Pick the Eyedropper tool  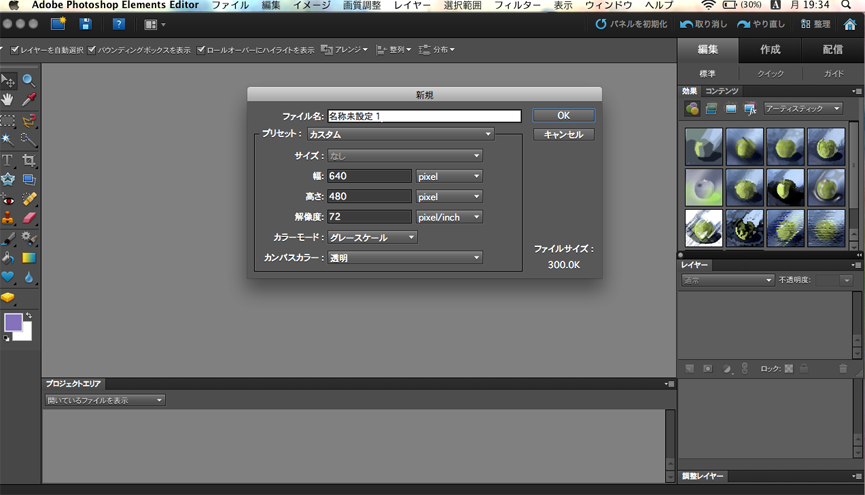click(29, 100)
